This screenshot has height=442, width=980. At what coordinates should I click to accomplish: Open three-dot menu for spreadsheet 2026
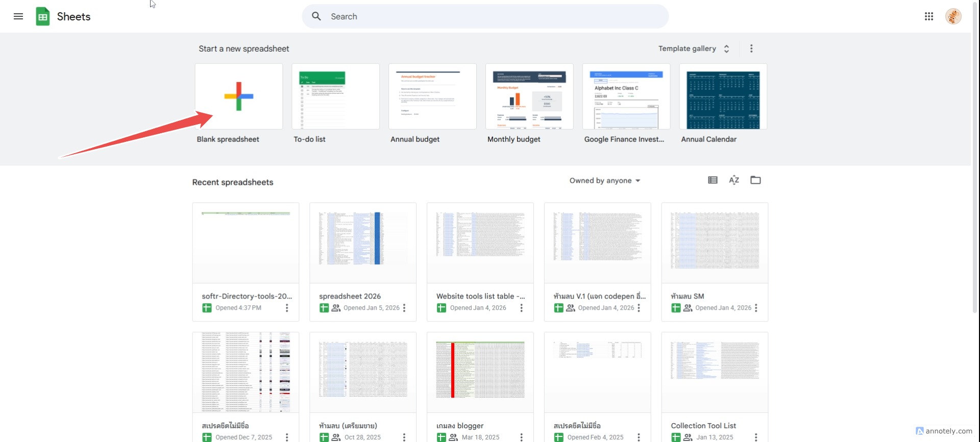pos(404,308)
